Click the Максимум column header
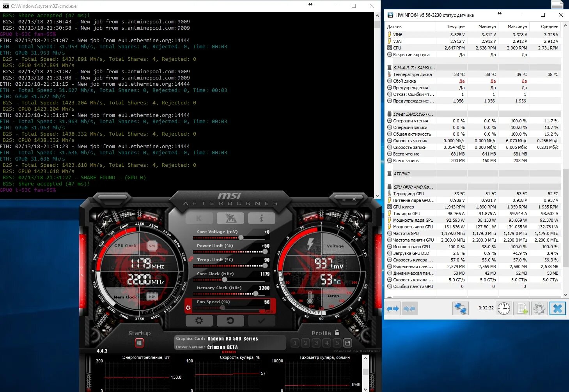Viewport: 569px width, 392px height. 514,26
